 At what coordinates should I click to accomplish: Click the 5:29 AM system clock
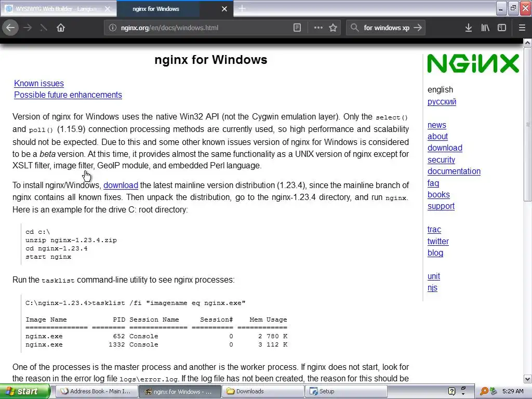click(x=513, y=392)
